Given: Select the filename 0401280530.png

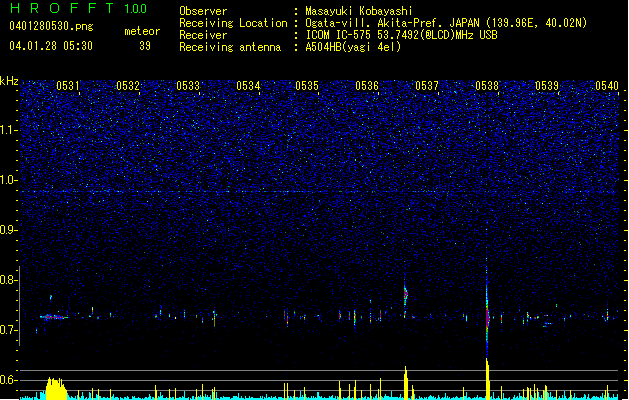Looking at the screenshot, I should 51,26.
